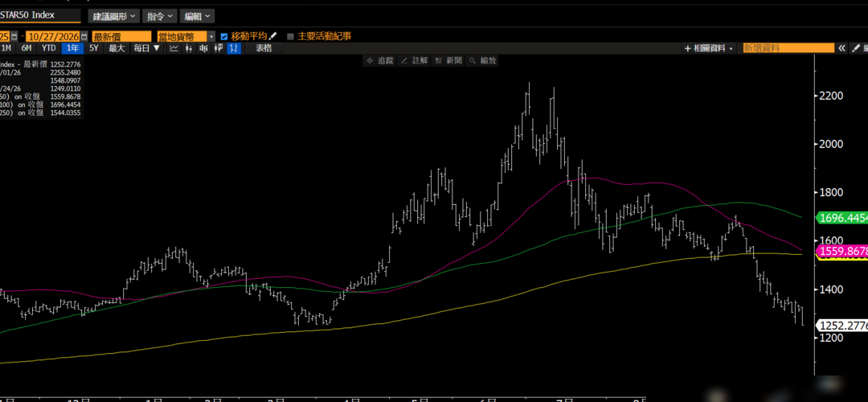Screen dimensions: 868x402
Task: Toggle the 移動平均 checkbox
Action: point(223,36)
